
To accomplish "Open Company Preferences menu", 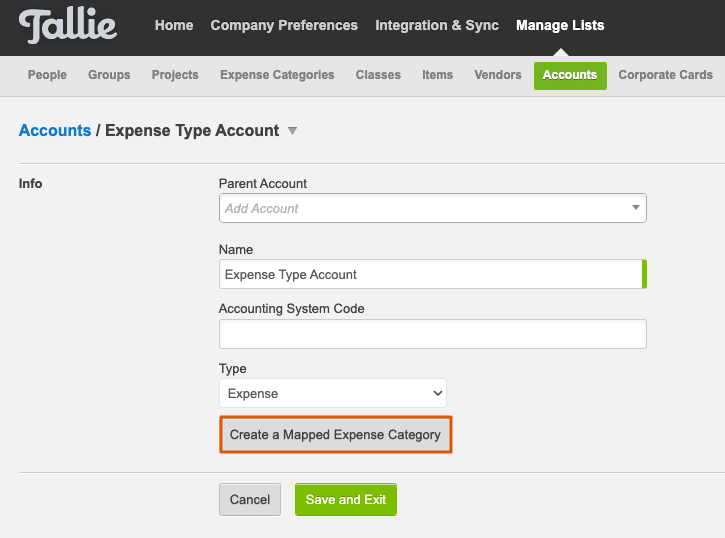I will click(x=284, y=25).
